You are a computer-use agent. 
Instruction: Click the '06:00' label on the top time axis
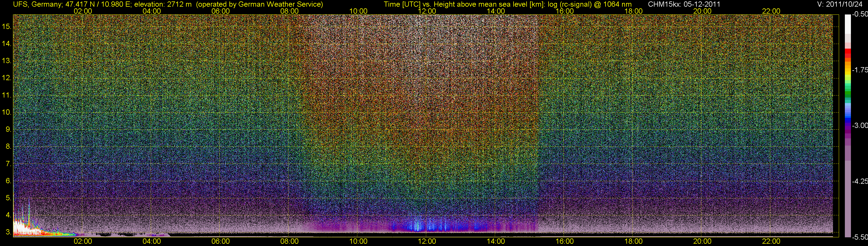(220, 11)
